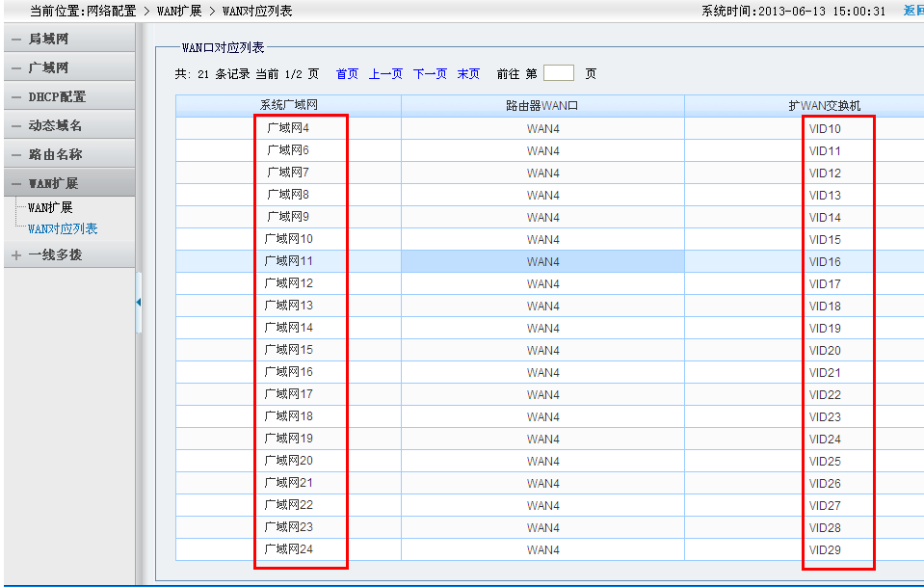Click 下一页 next page link
Image resolution: width=924 pixels, height=587 pixels.
click(430, 74)
